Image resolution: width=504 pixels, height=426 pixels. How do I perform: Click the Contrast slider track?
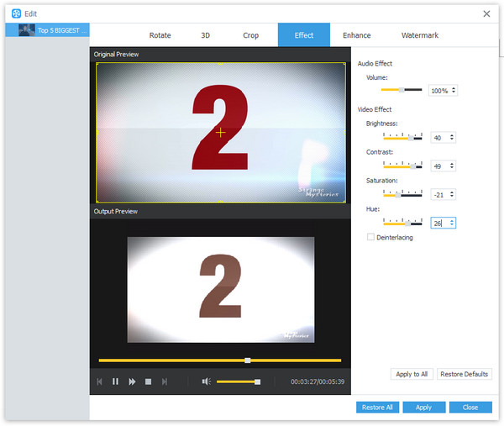pyautogui.click(x=402, y=166)
